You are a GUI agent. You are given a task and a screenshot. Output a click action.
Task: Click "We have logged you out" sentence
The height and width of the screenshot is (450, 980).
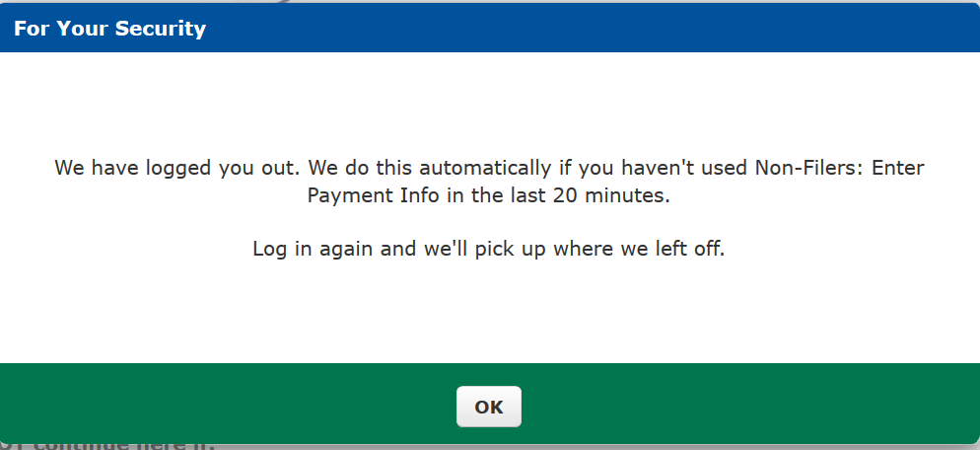(x=175, y=168)
